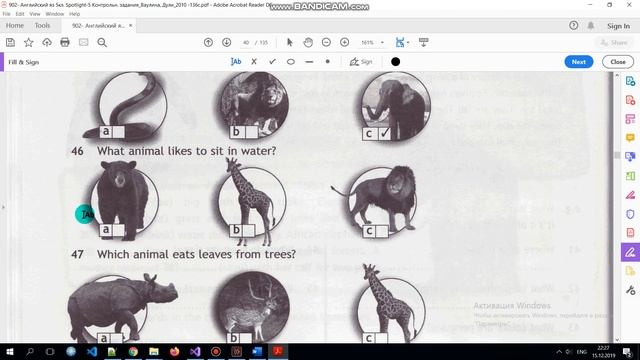Open Fill & Sign in right pane
The width and height of the screenshot is (640, 360).
630,252
